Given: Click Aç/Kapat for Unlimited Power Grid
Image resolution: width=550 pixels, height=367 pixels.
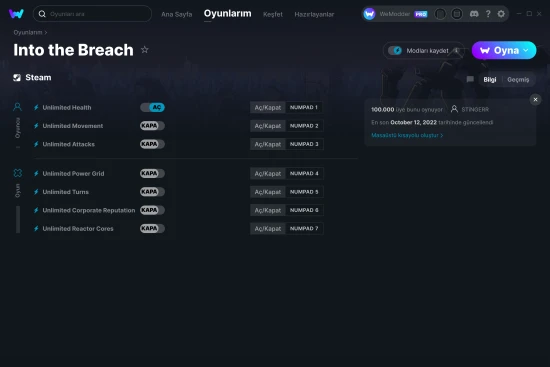Looking at the screenshot, I should pos(268,173).
